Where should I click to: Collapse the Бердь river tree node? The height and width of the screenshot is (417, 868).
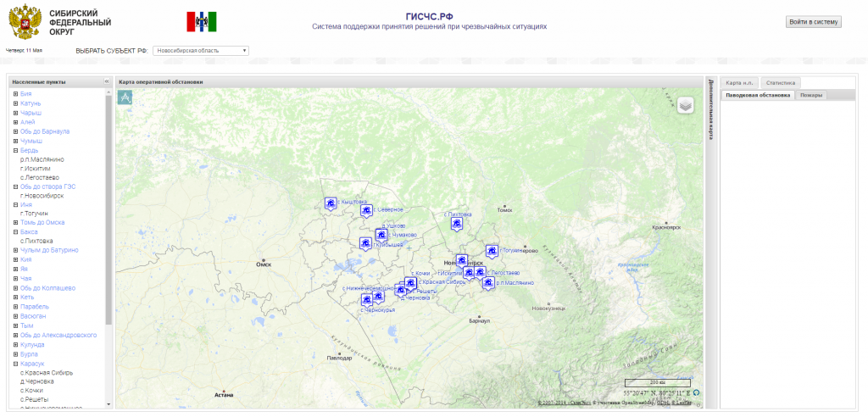(x=15, y=150)
